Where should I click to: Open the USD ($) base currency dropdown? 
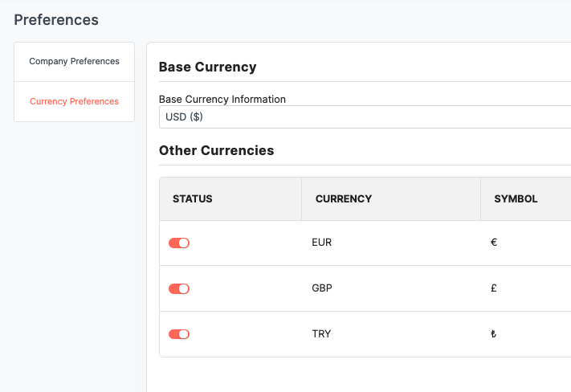365,117
